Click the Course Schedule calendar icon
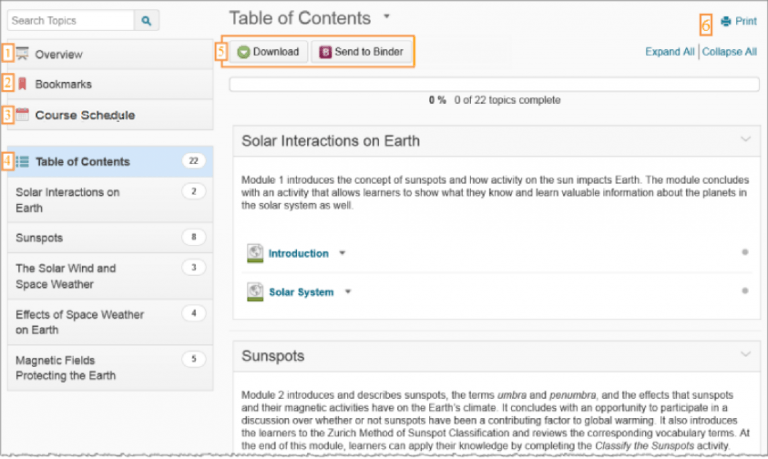The width and height of the screenshot is (768, 459). coord(22,115)
